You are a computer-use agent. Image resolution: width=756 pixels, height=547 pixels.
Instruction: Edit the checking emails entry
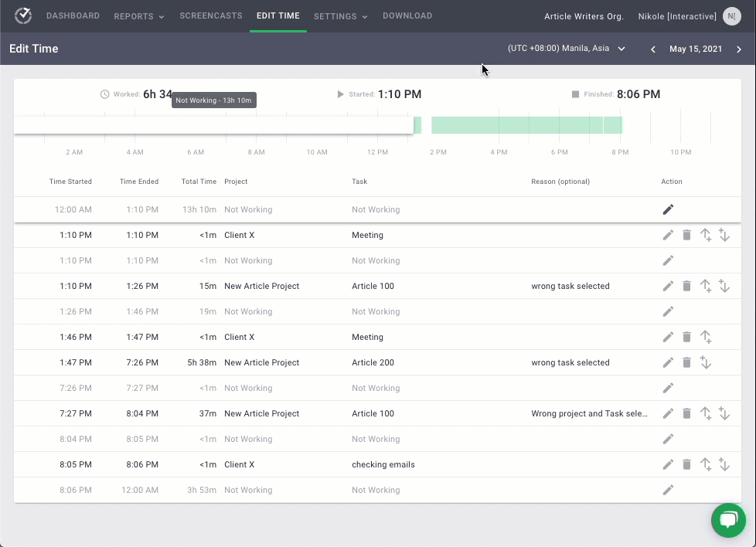point(668,465)
